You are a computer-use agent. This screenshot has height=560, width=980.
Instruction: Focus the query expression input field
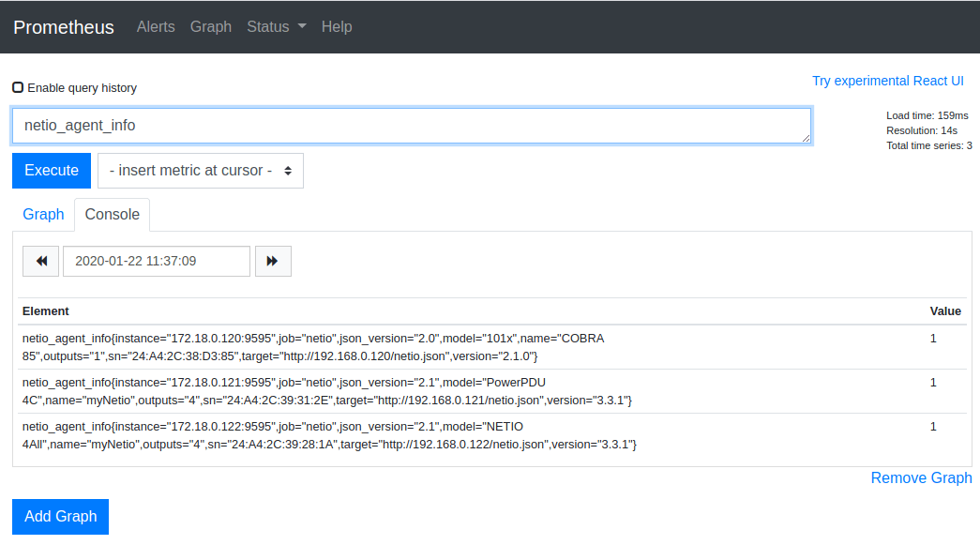tap(412, 126)
